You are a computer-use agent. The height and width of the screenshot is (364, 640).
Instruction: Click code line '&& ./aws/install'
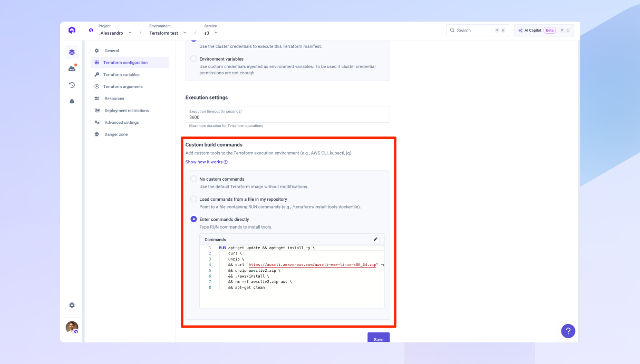pyautogui.click(x=248, y=276)
